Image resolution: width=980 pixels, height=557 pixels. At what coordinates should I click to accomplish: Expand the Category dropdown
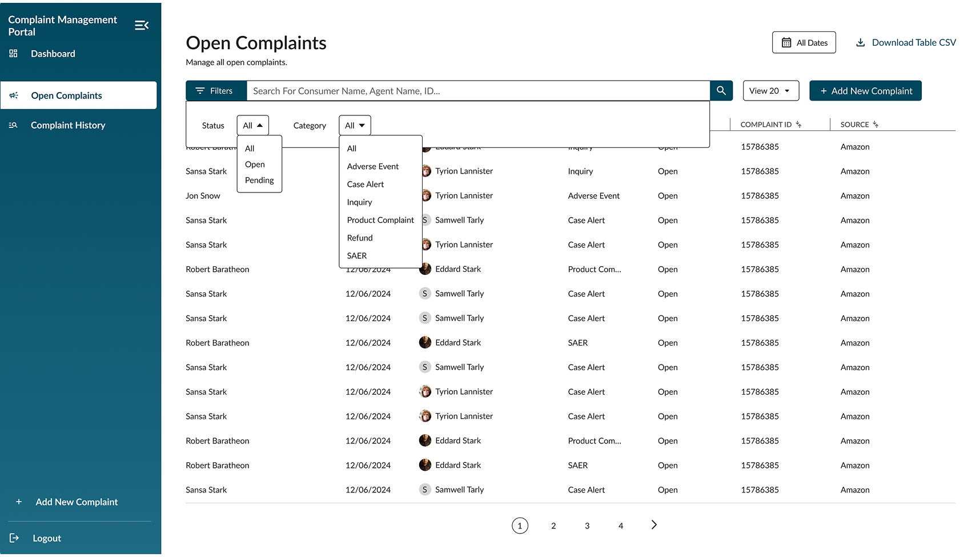pyautogui.click(x=355, y=126)
